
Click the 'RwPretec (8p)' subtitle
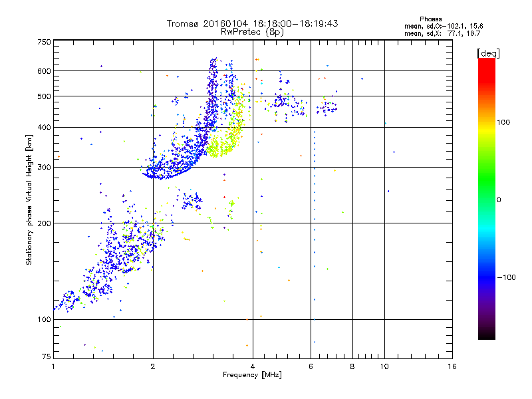[252, 32]
